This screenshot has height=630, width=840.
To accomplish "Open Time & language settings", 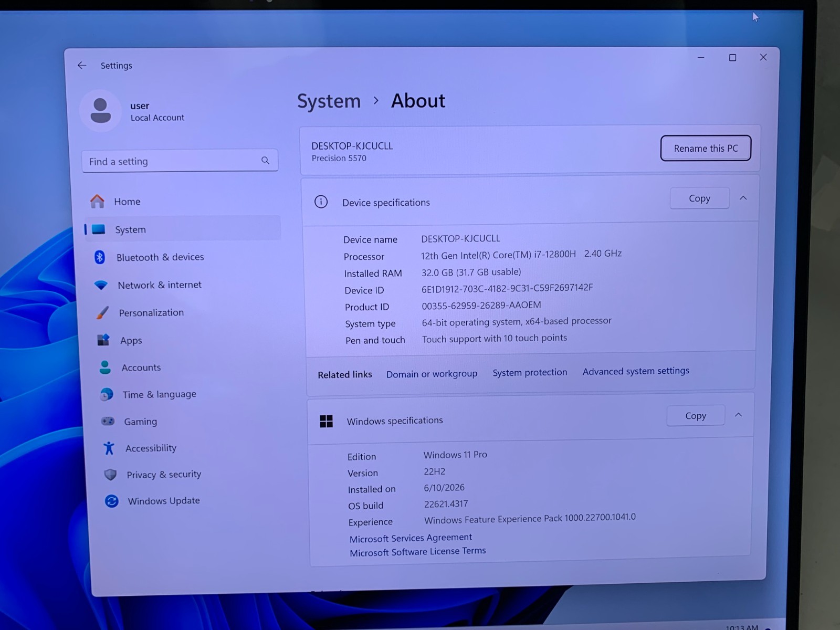I will tap(188, 394).
